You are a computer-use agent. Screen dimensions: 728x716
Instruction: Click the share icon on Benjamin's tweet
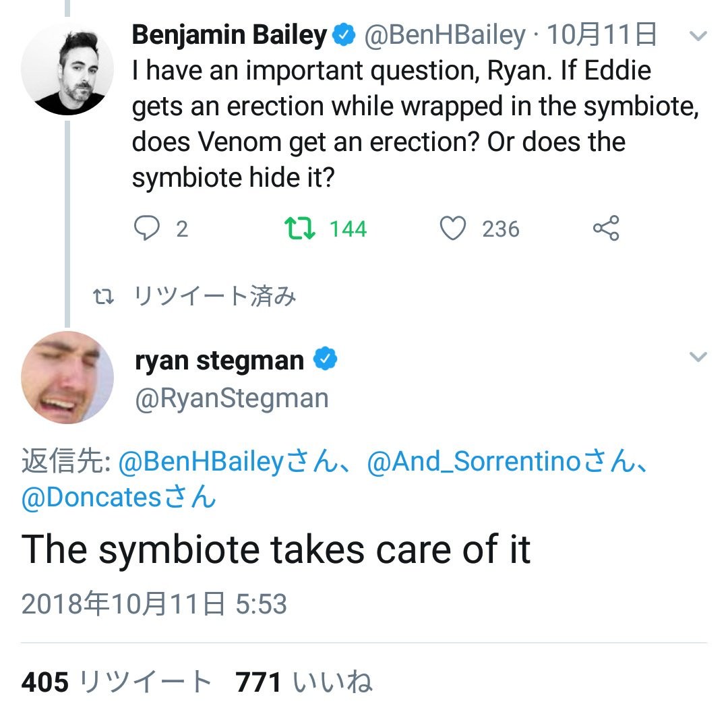(x=606, y=229)
